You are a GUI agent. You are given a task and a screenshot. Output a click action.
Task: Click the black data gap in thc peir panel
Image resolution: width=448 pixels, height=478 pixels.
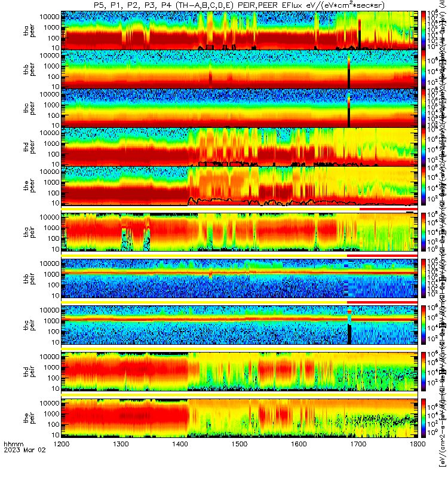pyautogui.click(x=349, y=335)
